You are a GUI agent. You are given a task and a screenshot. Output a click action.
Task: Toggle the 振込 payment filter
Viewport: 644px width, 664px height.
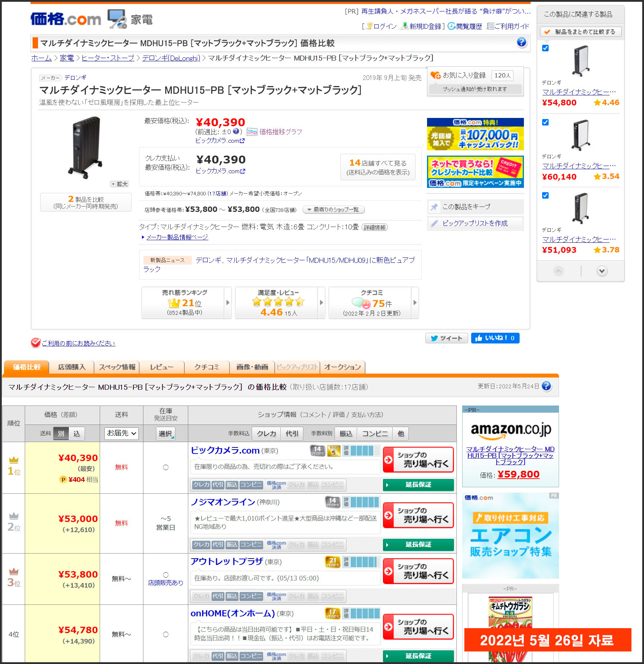346,433
